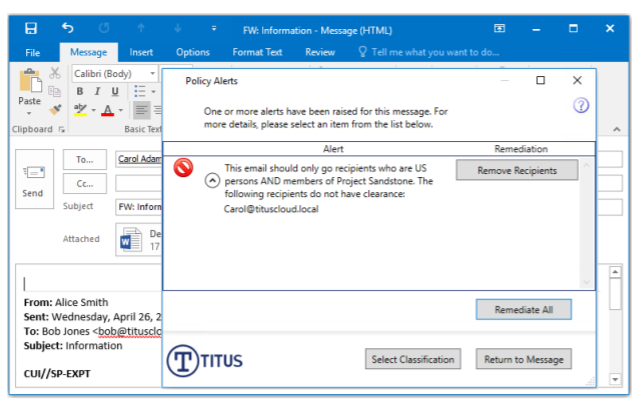Click the Policy Alerts help question icon

tap(581, 106)
